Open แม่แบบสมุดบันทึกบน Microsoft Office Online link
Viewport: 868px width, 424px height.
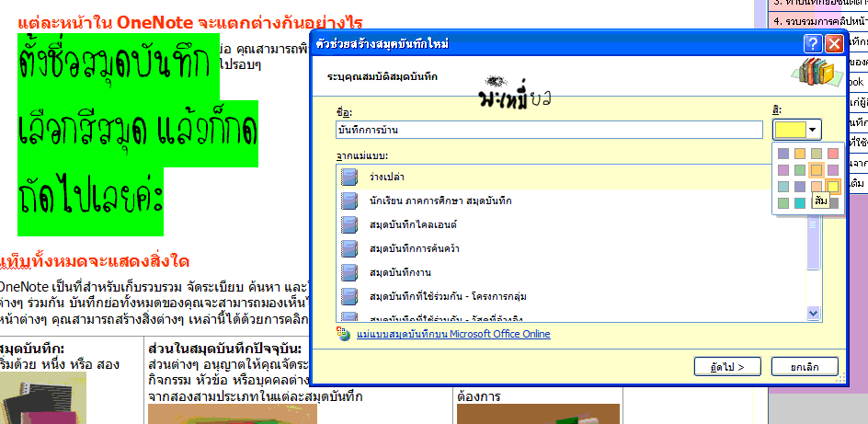(453, 335)
